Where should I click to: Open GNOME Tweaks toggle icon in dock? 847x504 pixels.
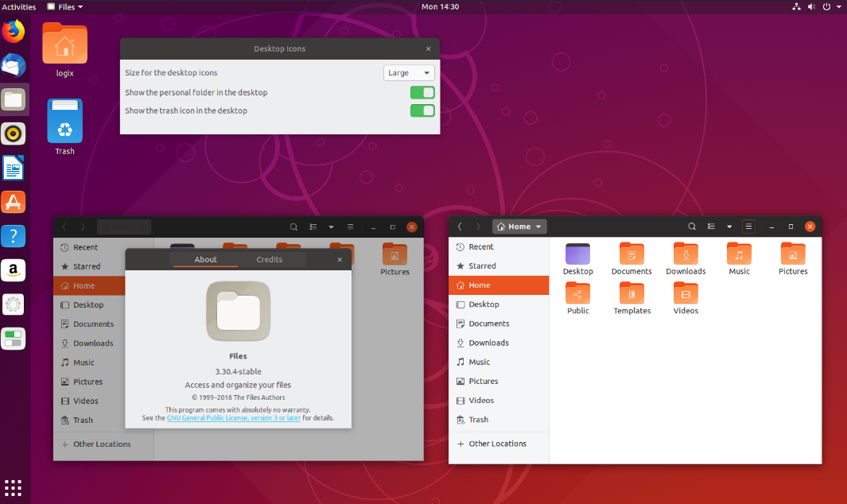tap(14, 339)
